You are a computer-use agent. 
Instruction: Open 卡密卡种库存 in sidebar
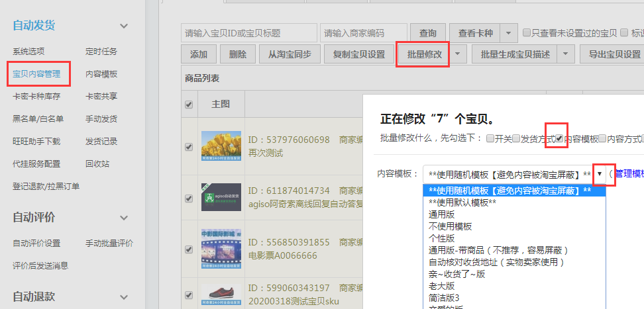tap(36, 97)
